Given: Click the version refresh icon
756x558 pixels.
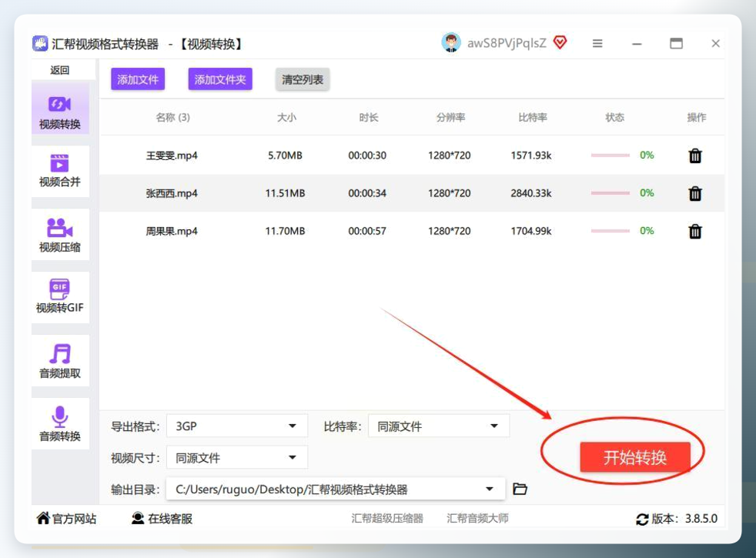Looking at the screenshot, I should [x=642, y=519].
